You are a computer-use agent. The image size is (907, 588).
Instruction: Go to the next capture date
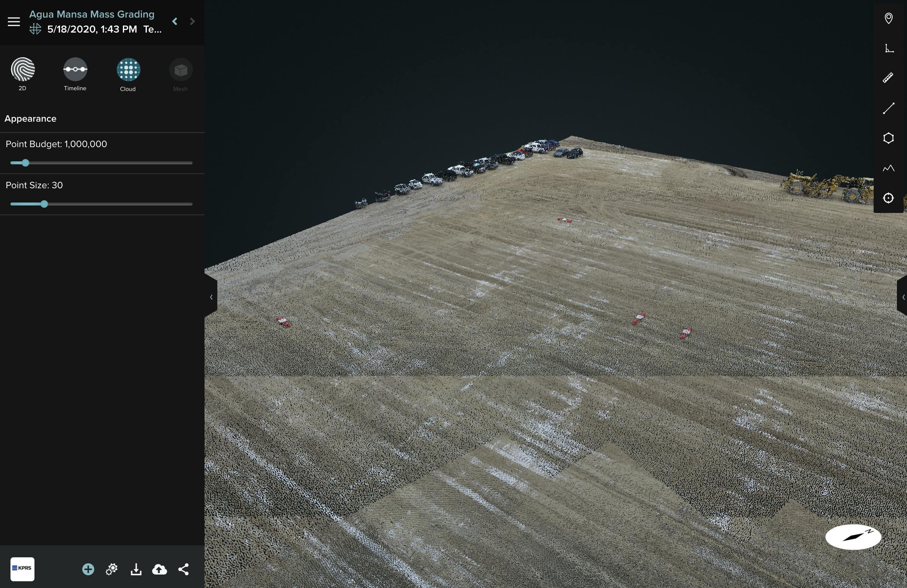tap(192, 21)
